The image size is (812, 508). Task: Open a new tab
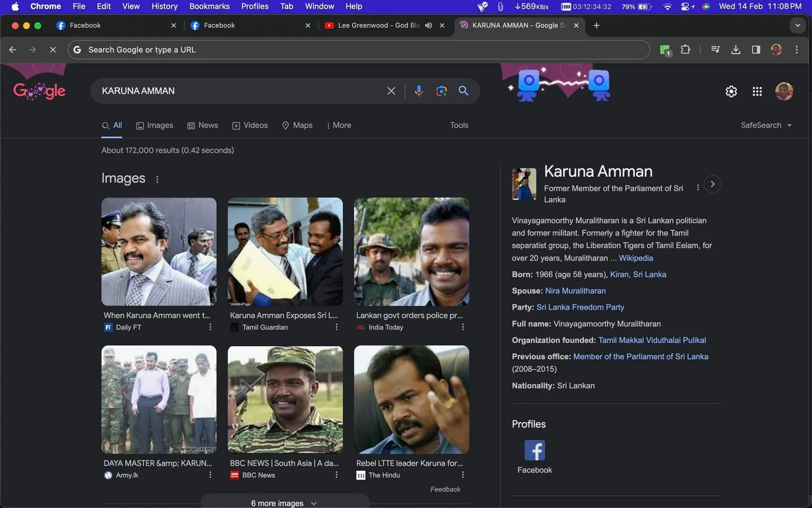tap(596, 25)
